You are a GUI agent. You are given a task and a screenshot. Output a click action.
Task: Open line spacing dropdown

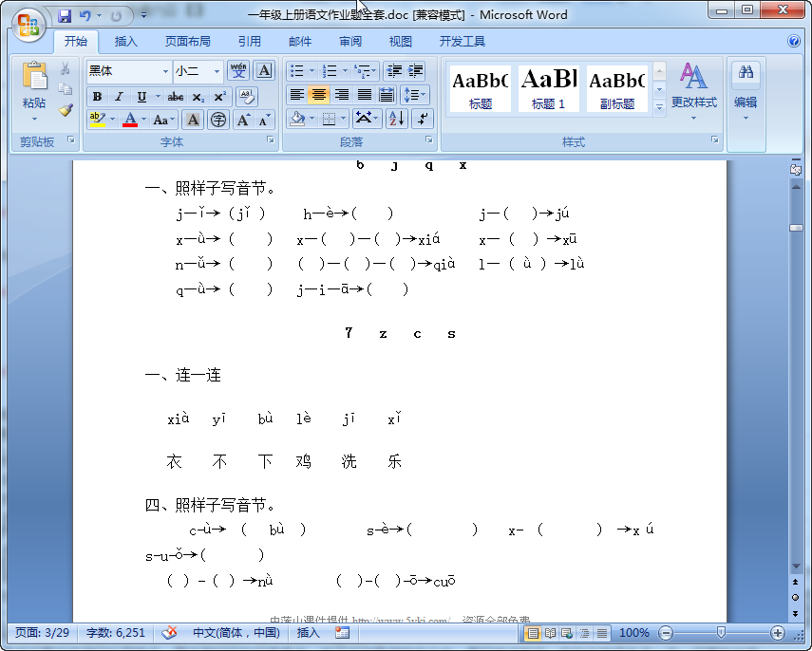tap(414, 95)
